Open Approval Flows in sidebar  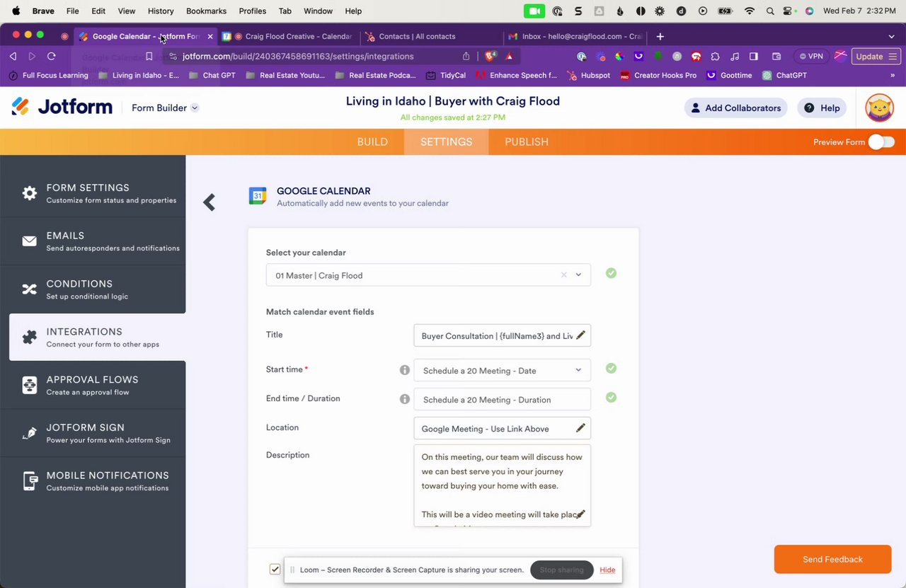pos(93,385)
